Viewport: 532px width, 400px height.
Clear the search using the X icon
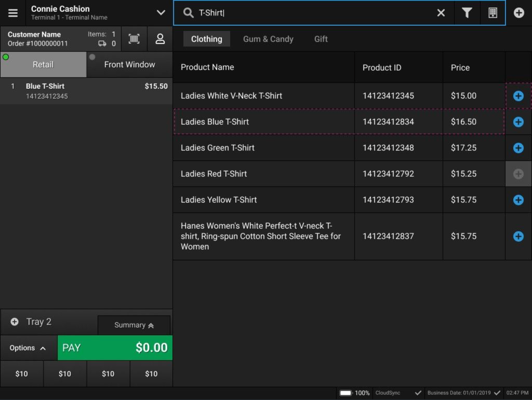[441, 12]
